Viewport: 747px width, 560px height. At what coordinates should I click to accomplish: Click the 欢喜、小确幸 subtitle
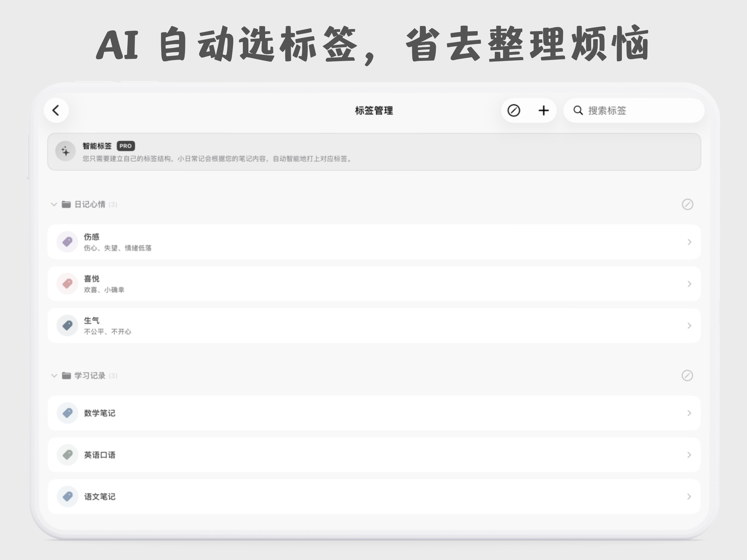pos(104,290)
